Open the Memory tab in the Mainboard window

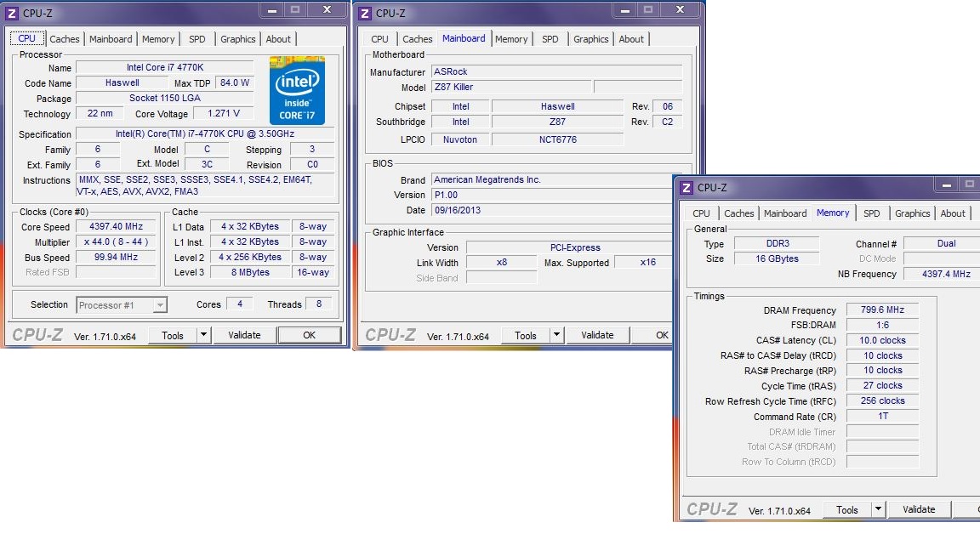pos(511,39)
